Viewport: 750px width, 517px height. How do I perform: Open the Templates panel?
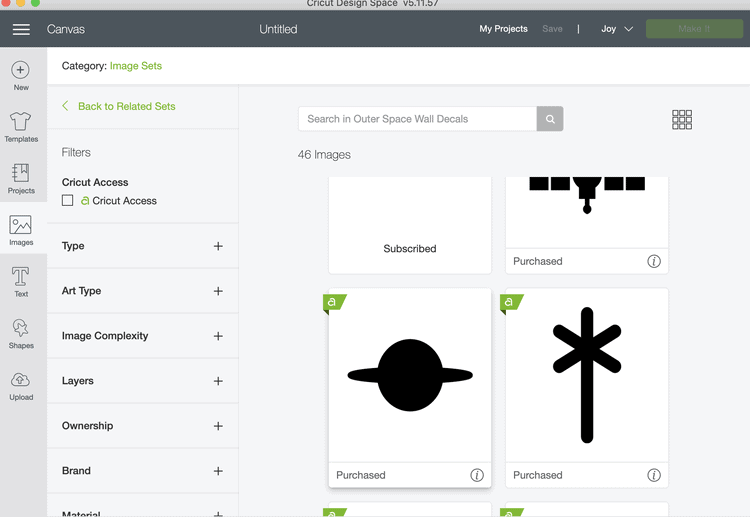pos(21,127)
